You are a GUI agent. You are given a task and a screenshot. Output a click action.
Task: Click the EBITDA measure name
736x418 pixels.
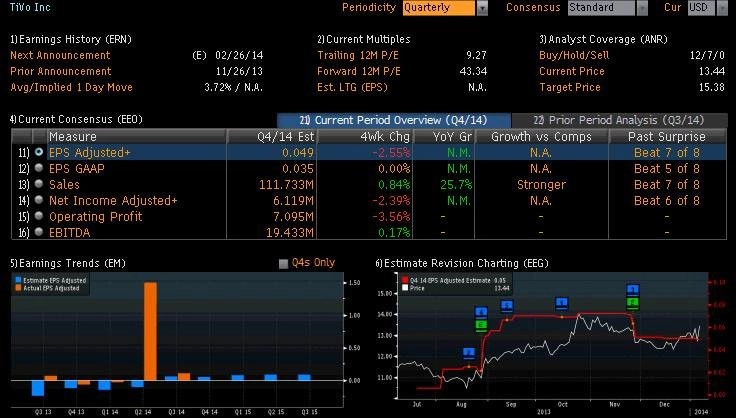coord(69,232)
